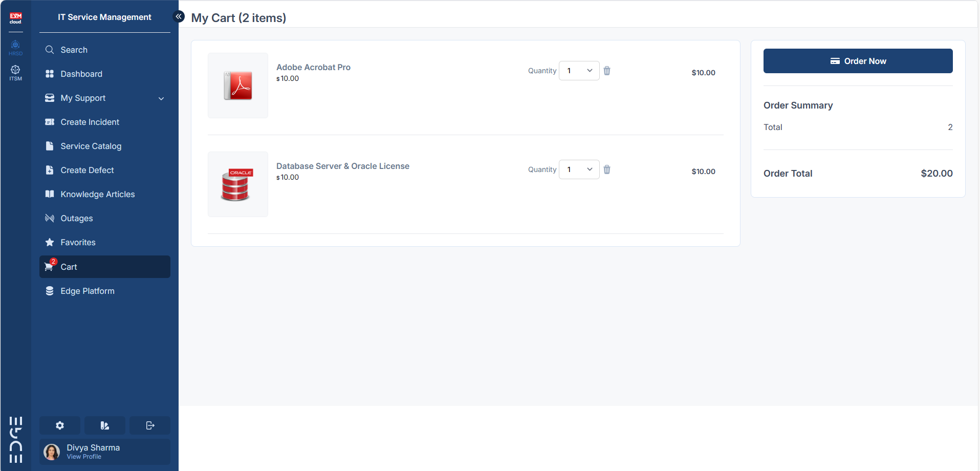
Task: Open Service Catalog menu item
Action: click(x=105, y=146)
